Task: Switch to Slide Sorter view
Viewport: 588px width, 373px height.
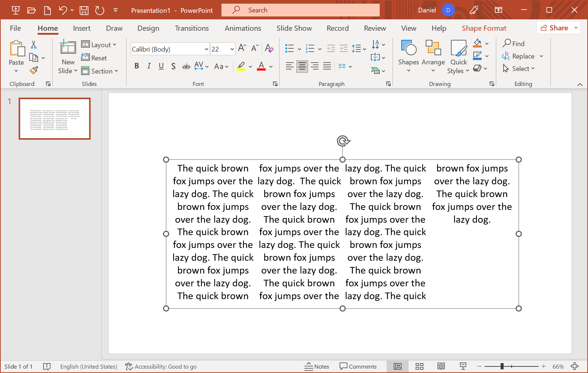Action: click(419, 366)
